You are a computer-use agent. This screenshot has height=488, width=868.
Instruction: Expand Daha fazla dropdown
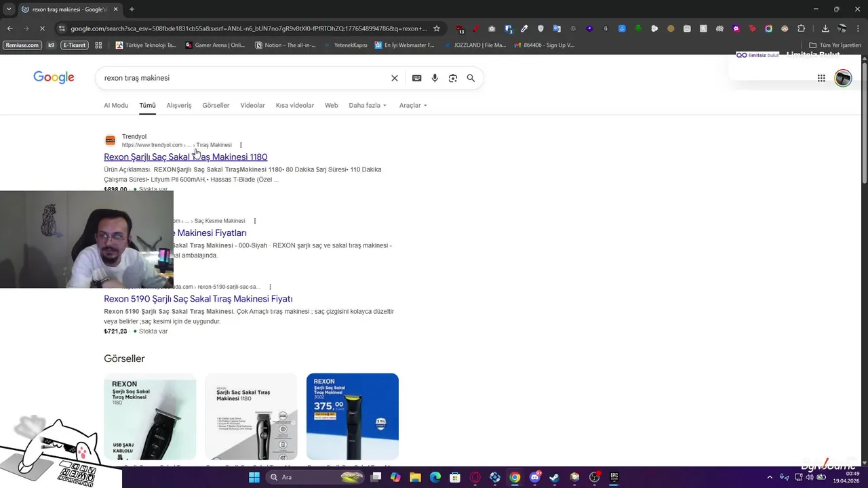(x=368, y=105)
